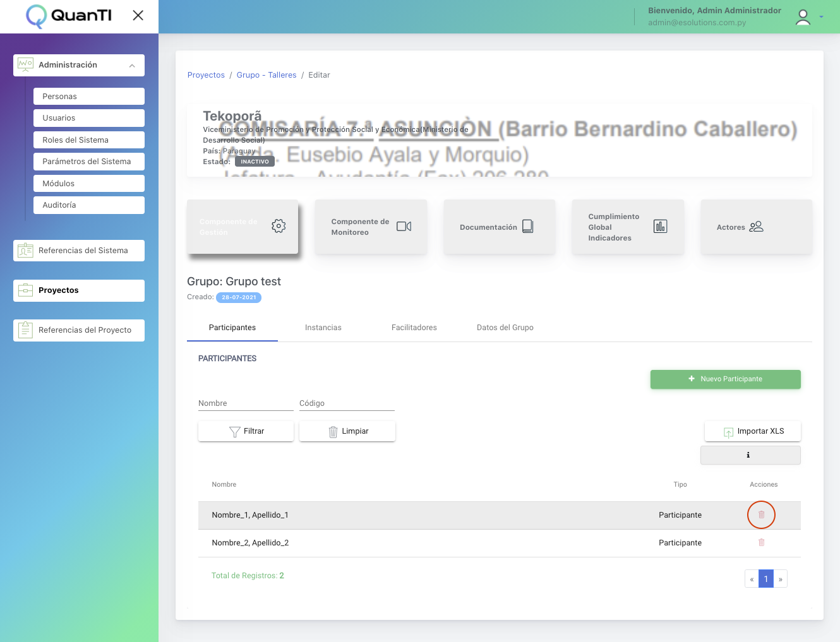Screen dimensions: 840x642
Task: Open Cumplimiento Global Indicadores card
Action: point(628,227)
